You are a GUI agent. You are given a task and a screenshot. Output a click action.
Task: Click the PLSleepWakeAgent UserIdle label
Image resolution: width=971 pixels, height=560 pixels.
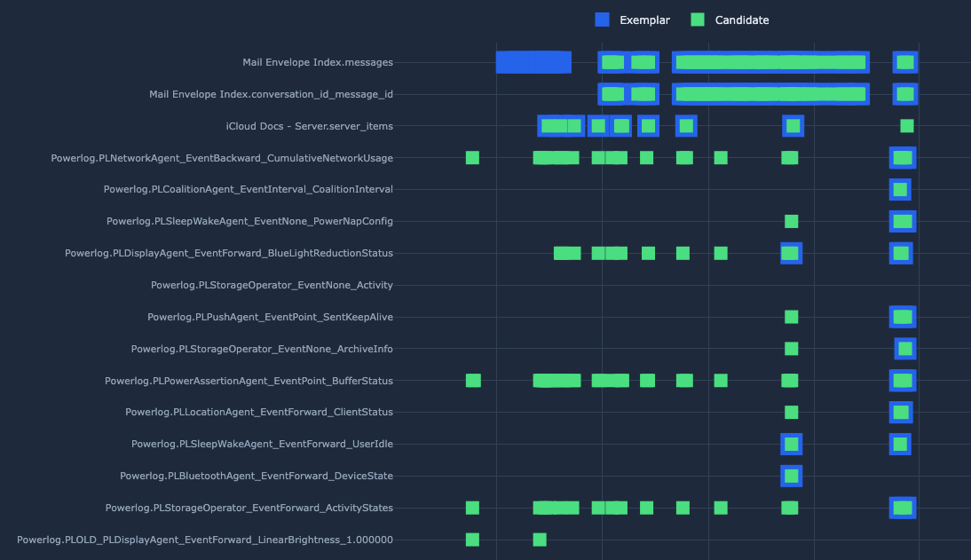(262, 444)
